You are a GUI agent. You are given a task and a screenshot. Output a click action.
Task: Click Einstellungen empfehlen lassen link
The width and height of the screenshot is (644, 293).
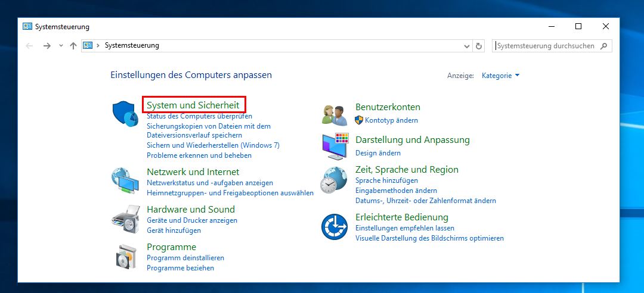point(404,228)
